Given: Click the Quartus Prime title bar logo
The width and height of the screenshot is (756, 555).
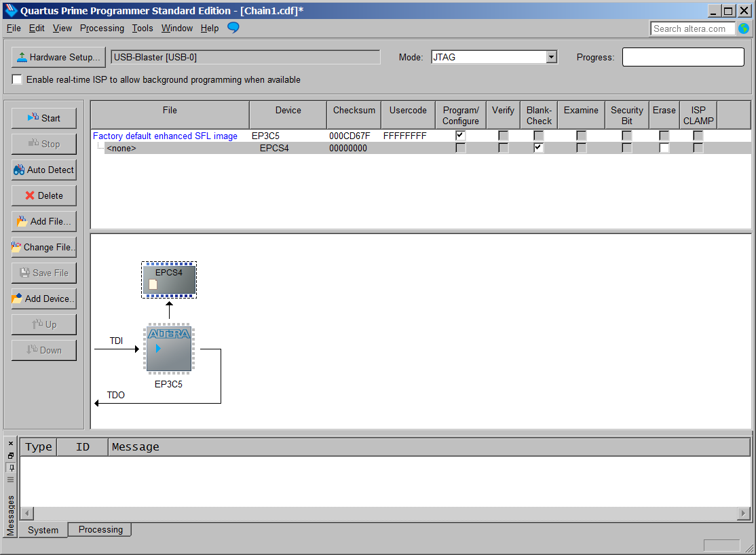Looking at the screenshot, I should (x=11, y=10).
